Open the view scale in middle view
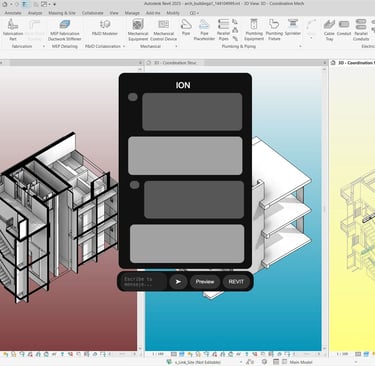375x366 pixels. click(158, 354)
